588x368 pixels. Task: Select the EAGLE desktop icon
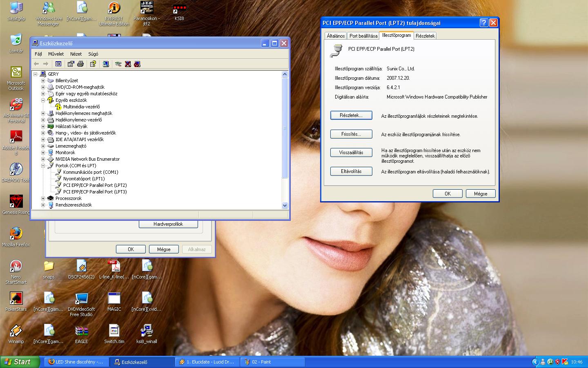click(x=81, y=334)
